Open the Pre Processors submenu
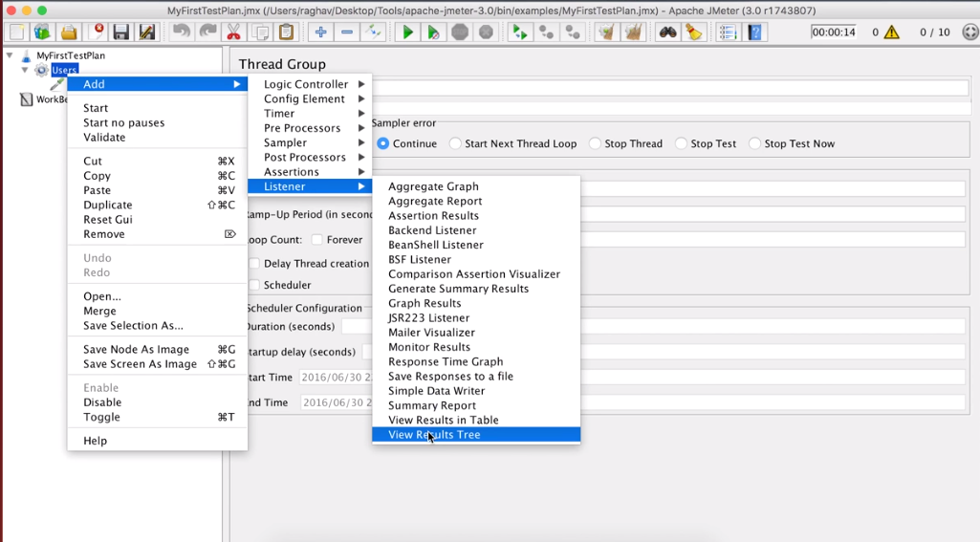This screenshot has height=542, width=980. coord(310,128)
